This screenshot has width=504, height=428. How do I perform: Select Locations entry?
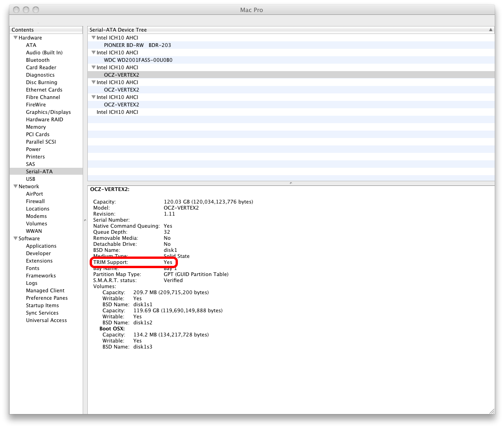tap(38, 208)
